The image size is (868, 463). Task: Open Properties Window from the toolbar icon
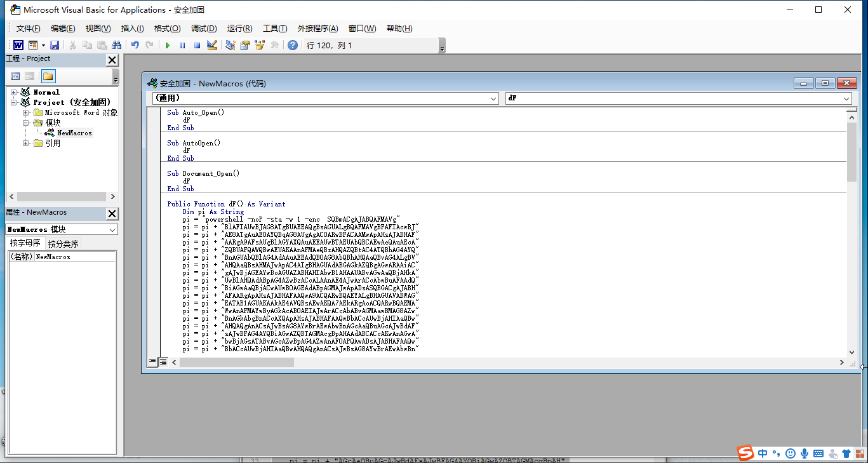(x=244, y=45)
